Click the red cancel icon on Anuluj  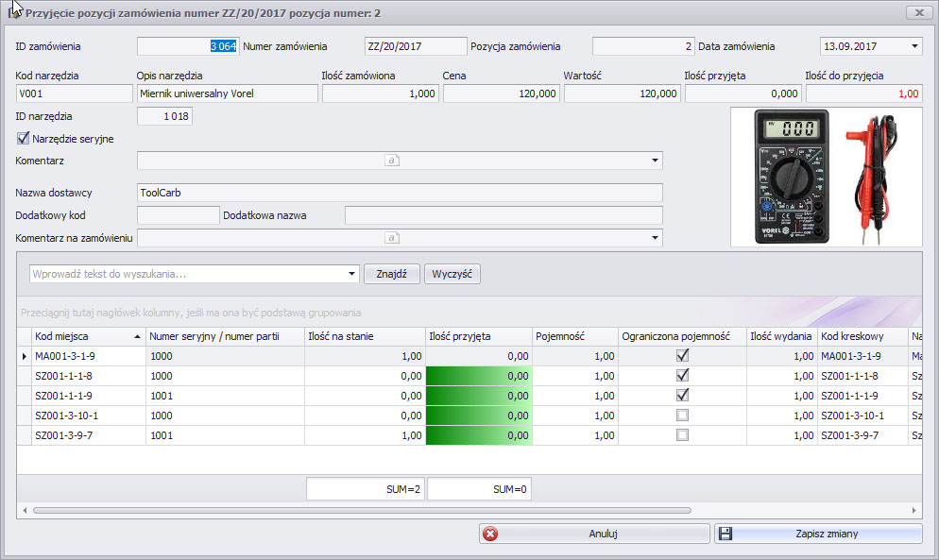click(x=490, y=534)
